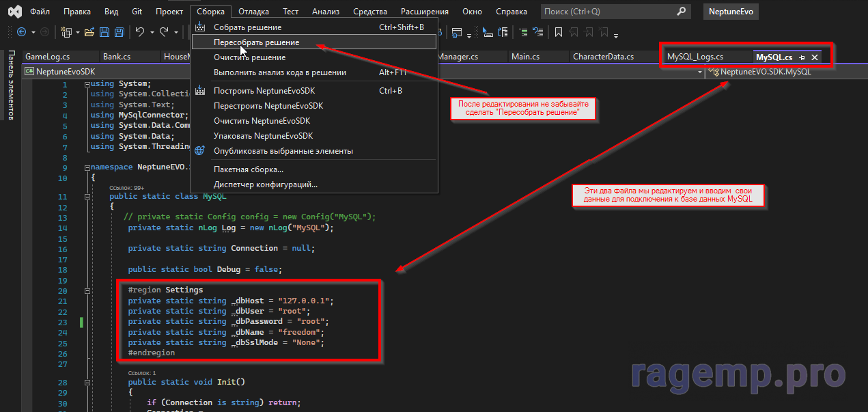
Task: Open the Анализ menu
Action: [x=326, y=12]
